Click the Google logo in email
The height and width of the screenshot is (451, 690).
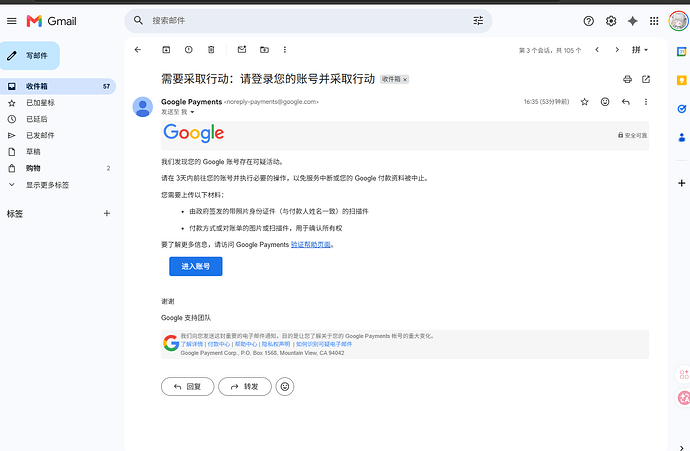click(194, 133)
